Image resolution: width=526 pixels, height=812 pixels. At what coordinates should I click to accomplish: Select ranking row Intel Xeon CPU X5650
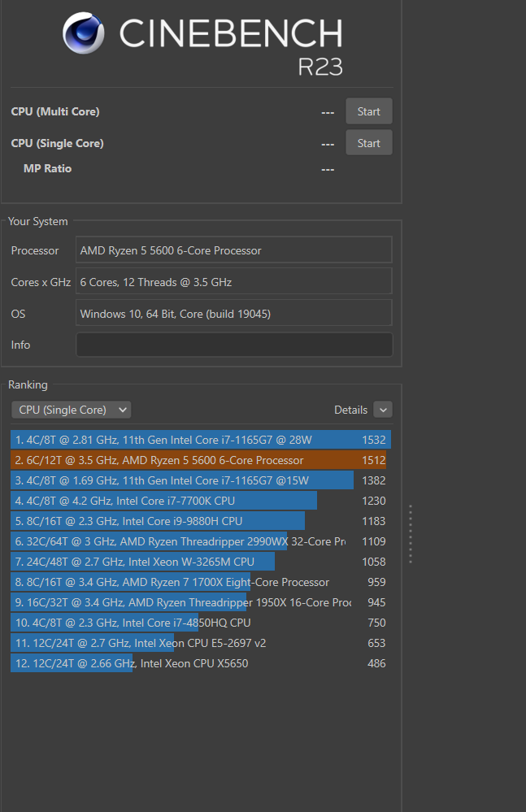click(200, 663)
